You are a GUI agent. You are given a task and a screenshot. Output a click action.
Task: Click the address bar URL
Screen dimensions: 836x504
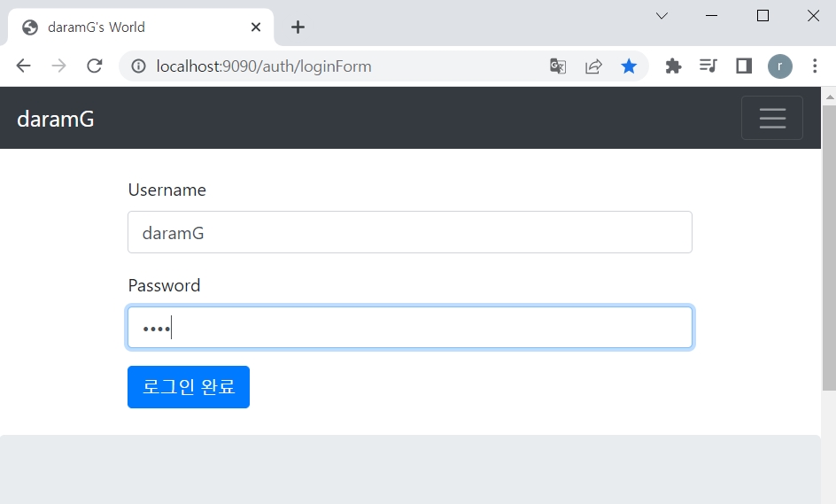tap(264, 66)
